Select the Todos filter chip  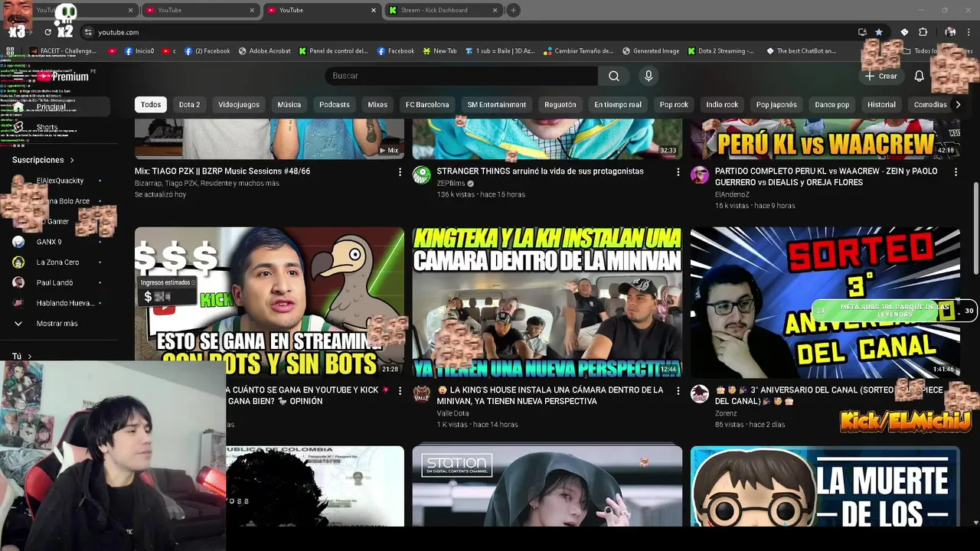(x=151, y=105)
